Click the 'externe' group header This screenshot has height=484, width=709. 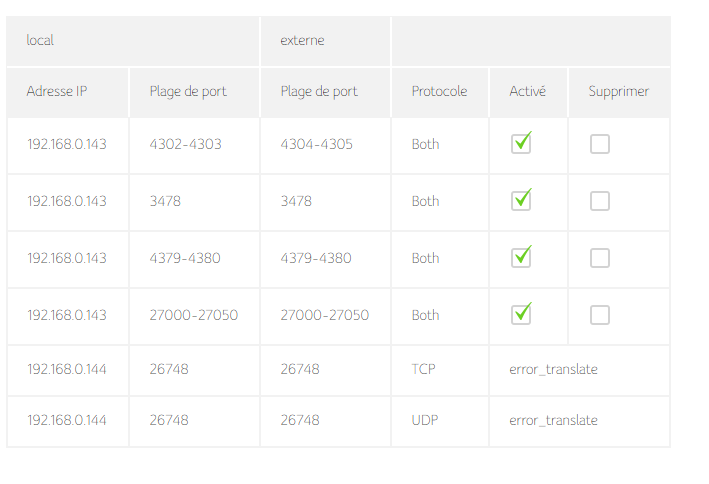302,41
